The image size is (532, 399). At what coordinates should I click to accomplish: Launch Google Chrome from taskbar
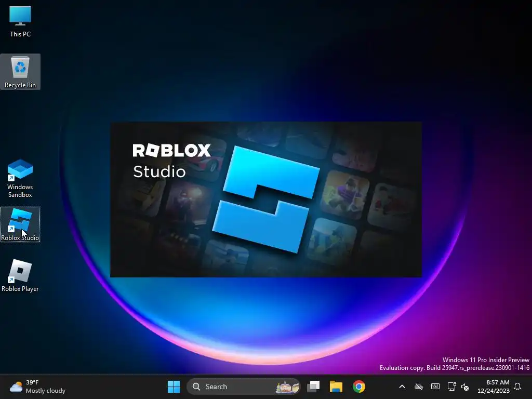click(358, 387)
